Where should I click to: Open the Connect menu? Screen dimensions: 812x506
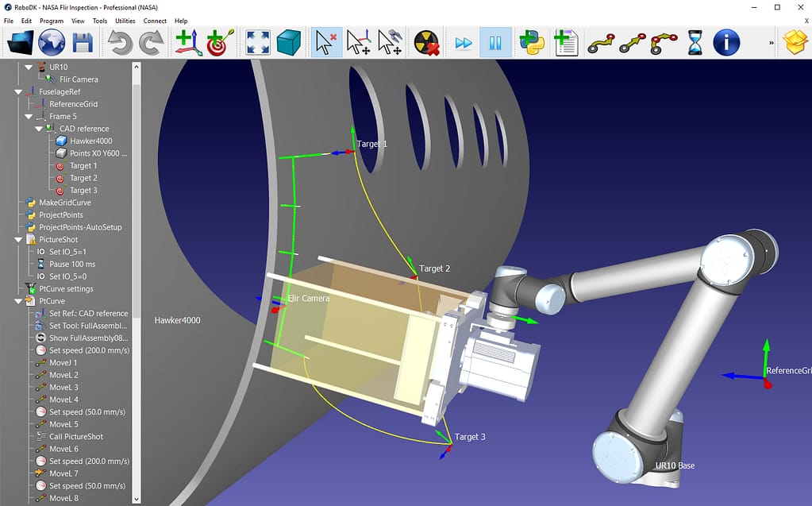point(154,21)
